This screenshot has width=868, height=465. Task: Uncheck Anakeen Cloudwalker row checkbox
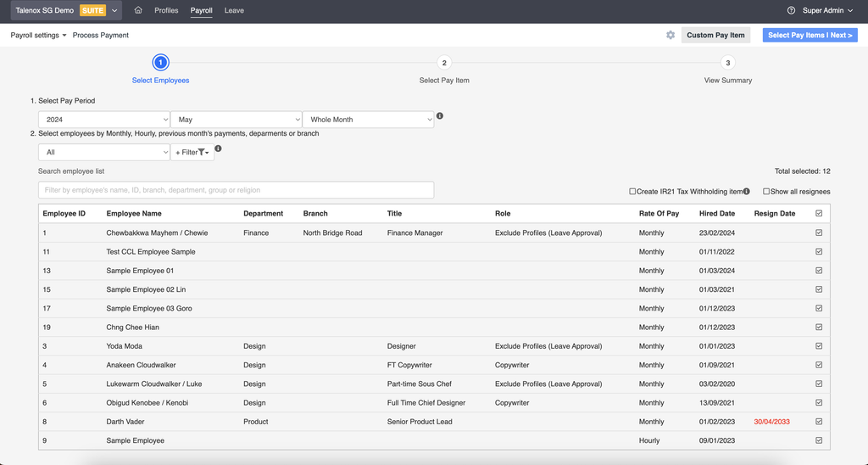point(819,365)
